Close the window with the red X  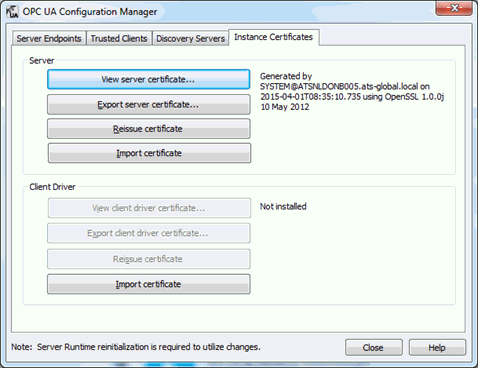pos(454,8)
